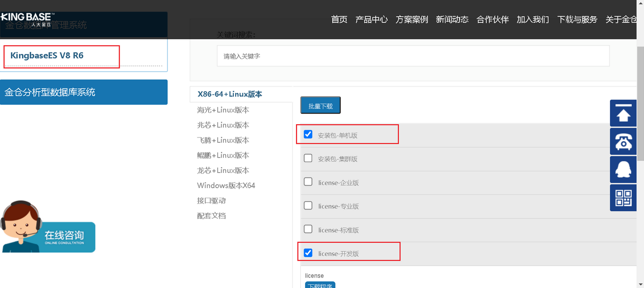Open the 产品中心 menu
The image size is (644, 288).
pyautogui.click(x=371, y=20)
